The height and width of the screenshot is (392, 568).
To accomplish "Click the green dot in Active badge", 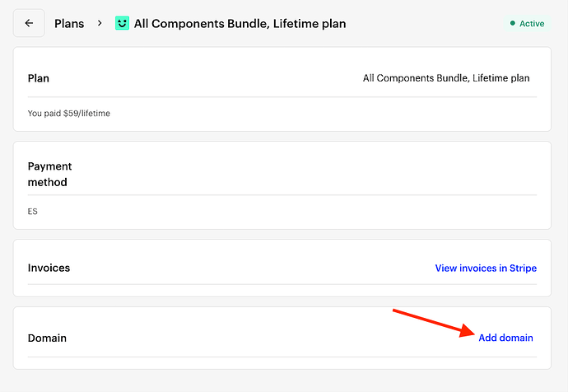I will [514, 24].
